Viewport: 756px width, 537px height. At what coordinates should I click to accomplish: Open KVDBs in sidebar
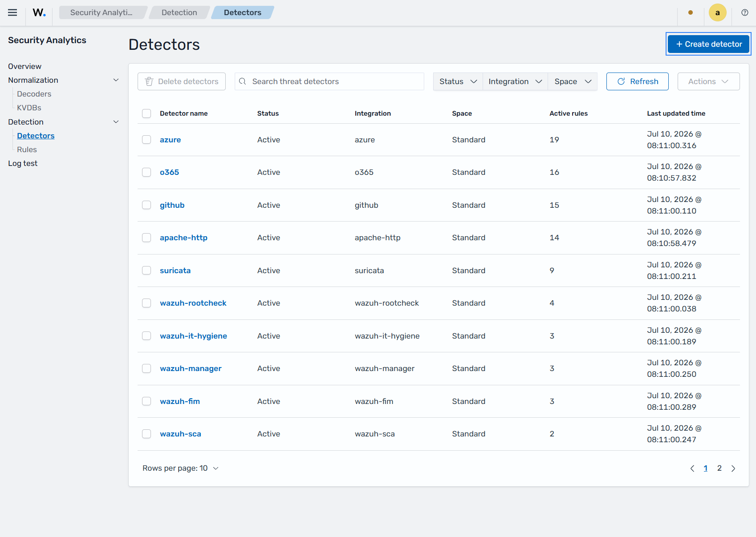point(29,108)
